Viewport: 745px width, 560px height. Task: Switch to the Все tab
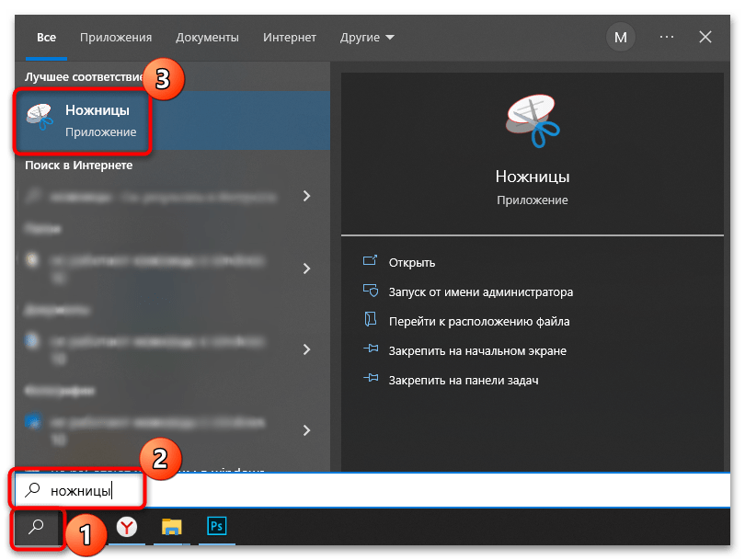click(x=47, y=38)
